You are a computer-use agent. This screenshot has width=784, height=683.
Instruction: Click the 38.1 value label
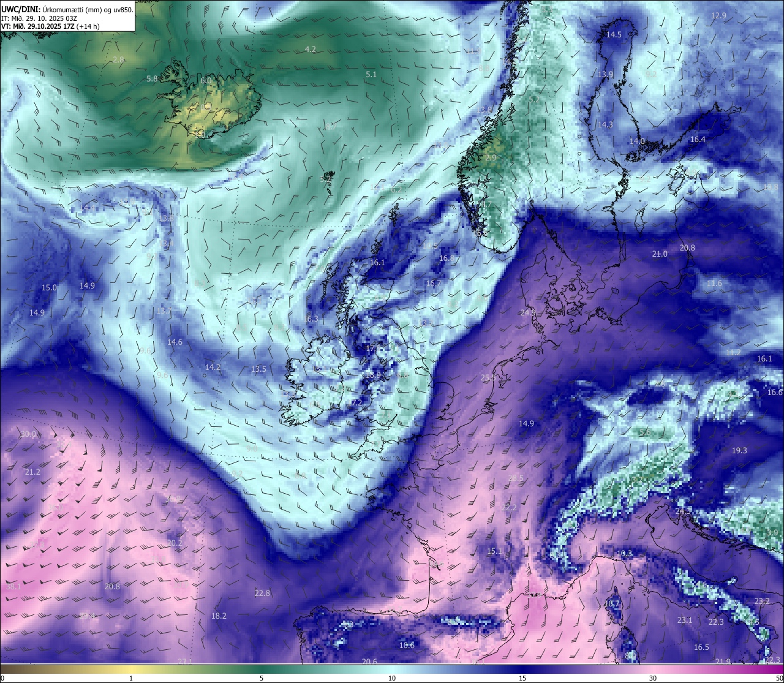(x=13, y=586)
